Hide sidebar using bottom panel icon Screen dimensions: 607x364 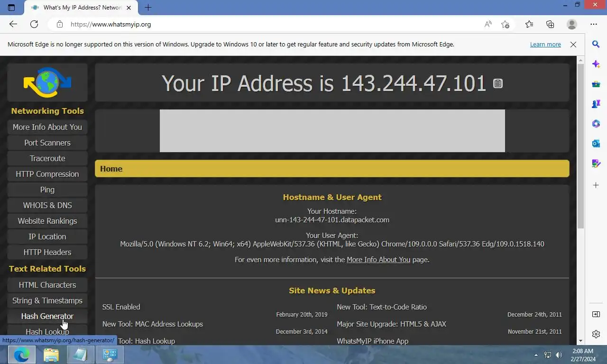coord(596,314)
